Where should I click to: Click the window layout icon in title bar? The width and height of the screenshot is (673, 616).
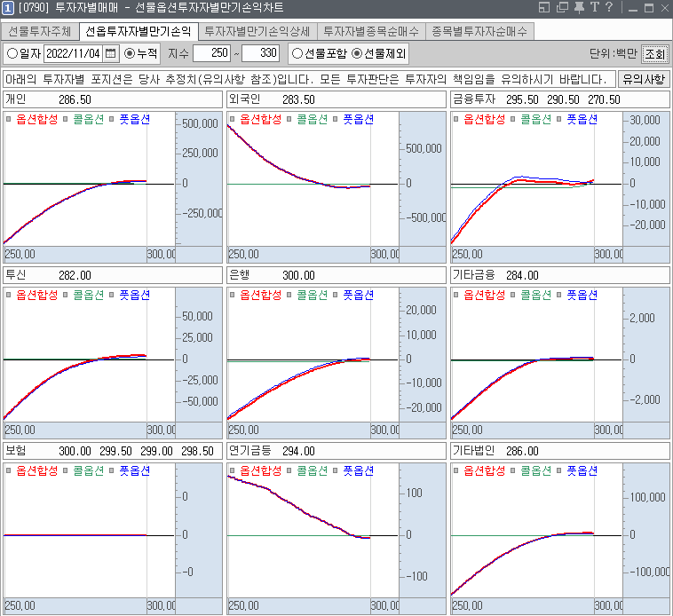point(546,8)
